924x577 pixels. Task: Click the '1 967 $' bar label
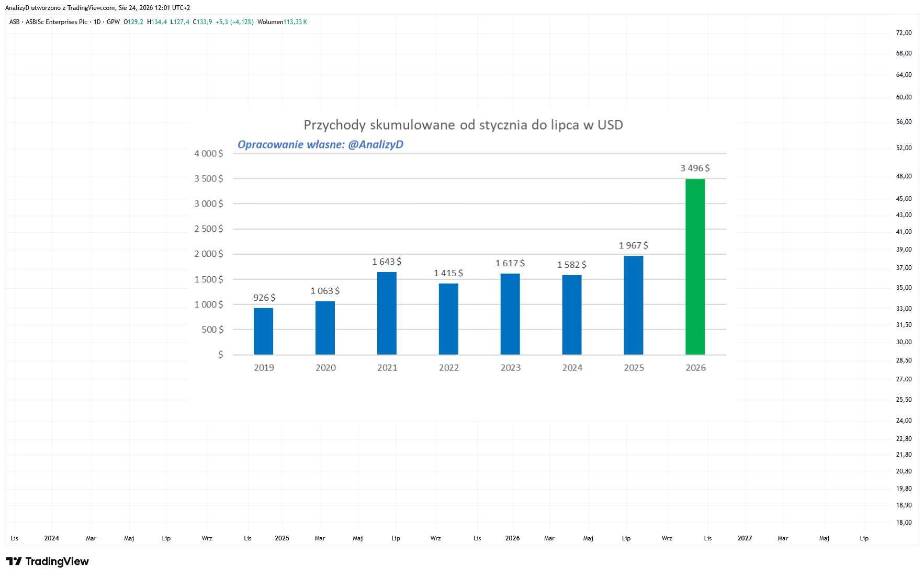[633, 245]
